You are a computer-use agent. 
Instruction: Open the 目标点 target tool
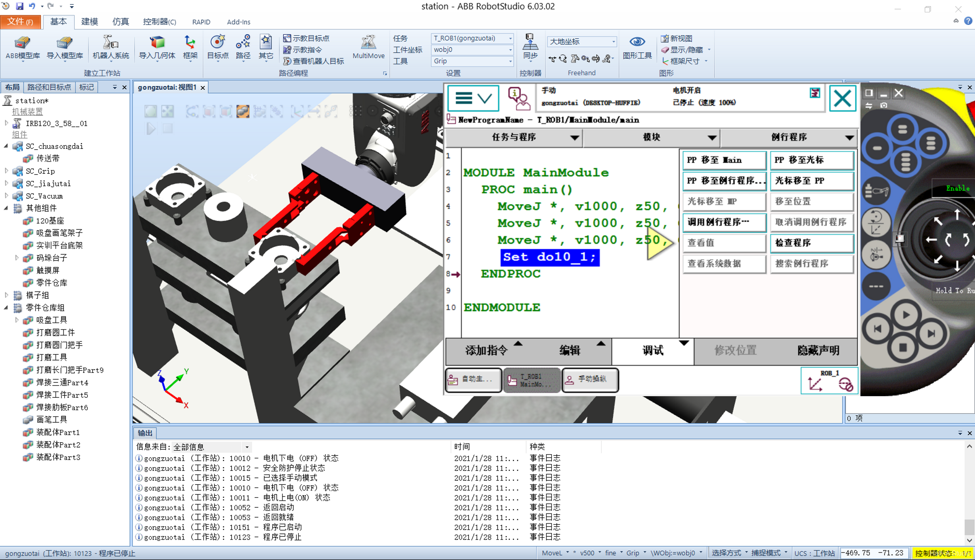[x=217, y=47]
